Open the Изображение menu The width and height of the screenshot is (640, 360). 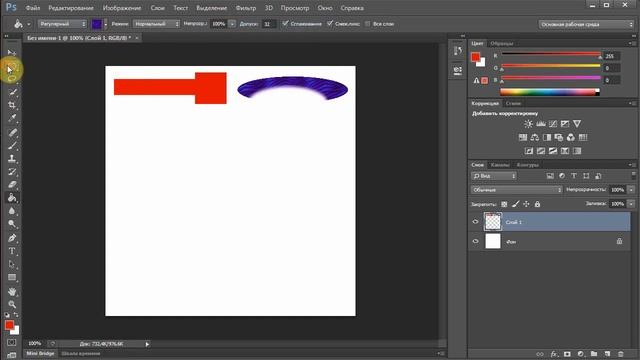[x=122, y=8]
